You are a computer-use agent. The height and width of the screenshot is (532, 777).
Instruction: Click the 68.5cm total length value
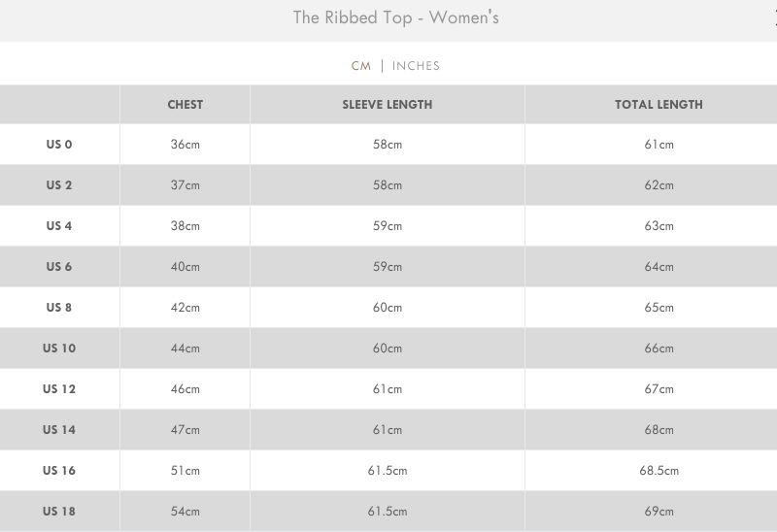coord(659,471)
